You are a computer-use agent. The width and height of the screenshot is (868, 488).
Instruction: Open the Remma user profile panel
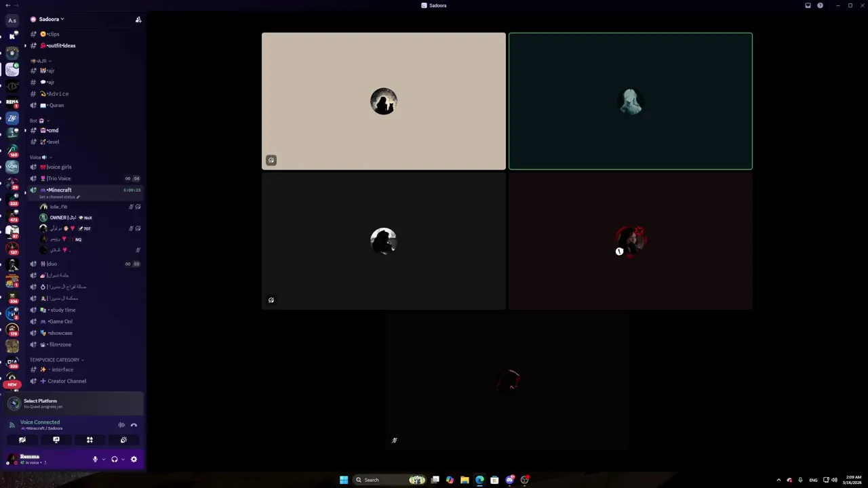[46, 459]
